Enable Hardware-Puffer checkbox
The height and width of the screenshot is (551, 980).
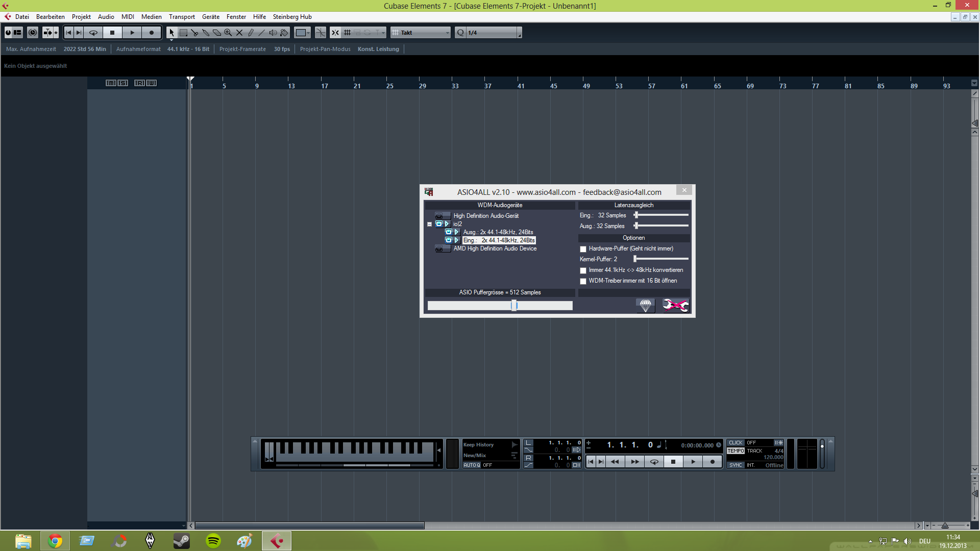(583, 249)
